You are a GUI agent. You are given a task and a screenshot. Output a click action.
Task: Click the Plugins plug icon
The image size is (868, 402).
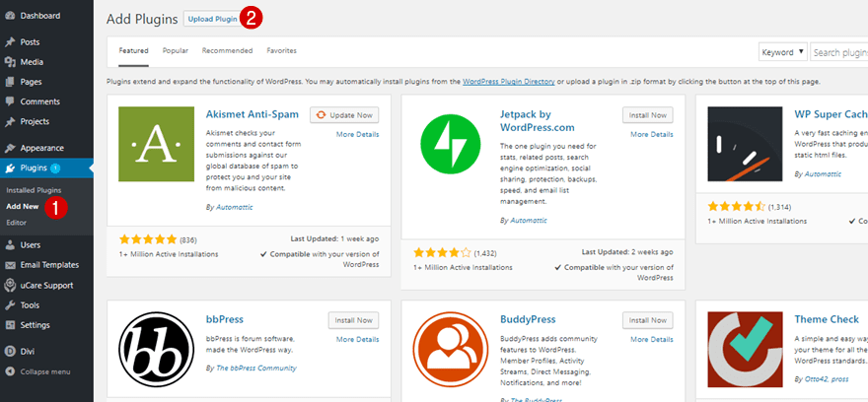click(x=10, y=168)
